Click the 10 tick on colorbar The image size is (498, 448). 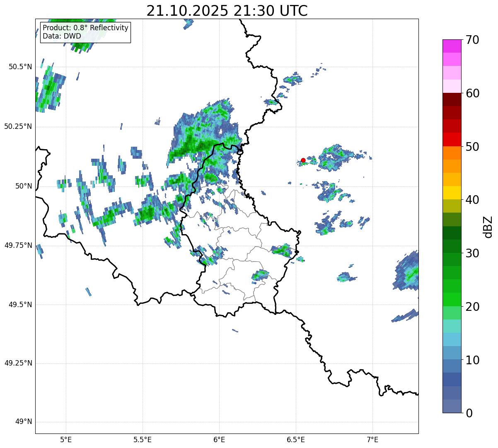[473, 360]
